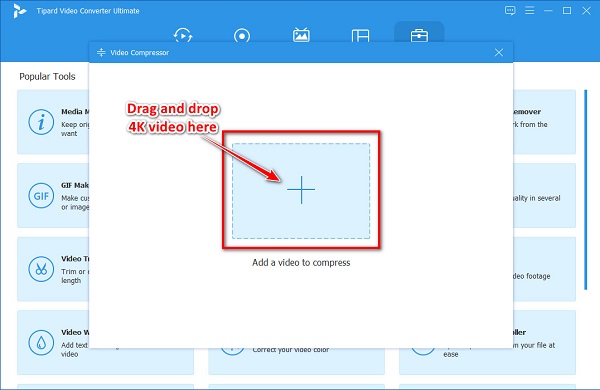This screenshot has width=600, height=390.
Task: Click the dashed drop zone area
Action: click(301, 191)
